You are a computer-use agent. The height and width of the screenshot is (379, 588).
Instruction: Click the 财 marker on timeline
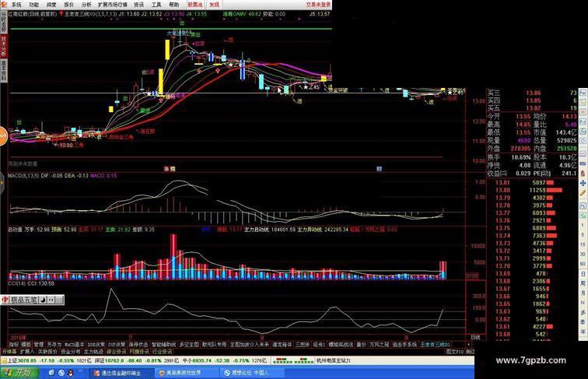[x=379, y=169]
